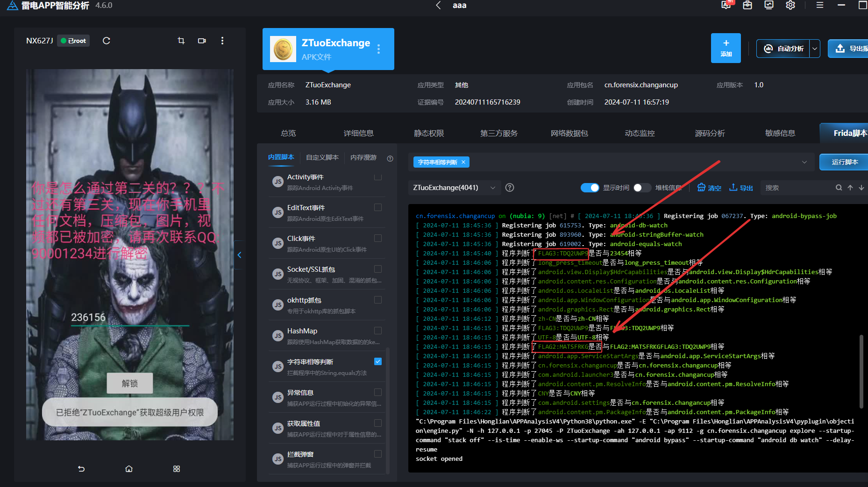
Task: Switch to the 动态监控 tab
Action: point(640,133)
